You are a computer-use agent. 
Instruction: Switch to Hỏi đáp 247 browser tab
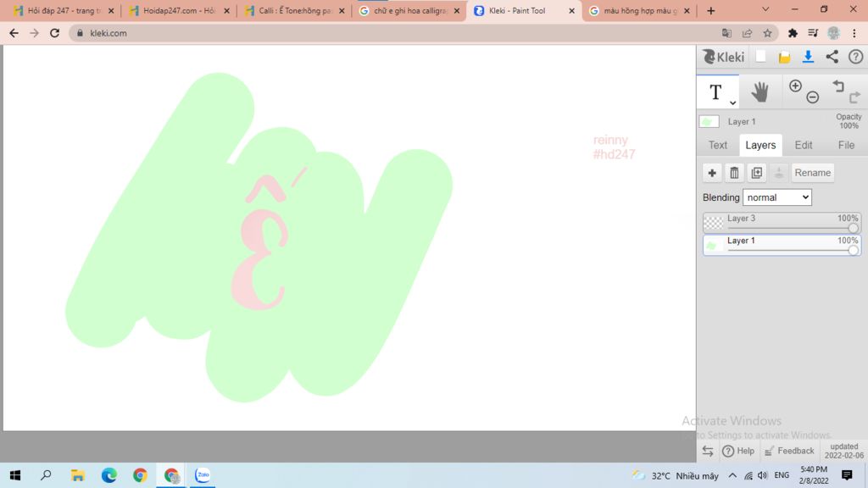tap(64, 10)
